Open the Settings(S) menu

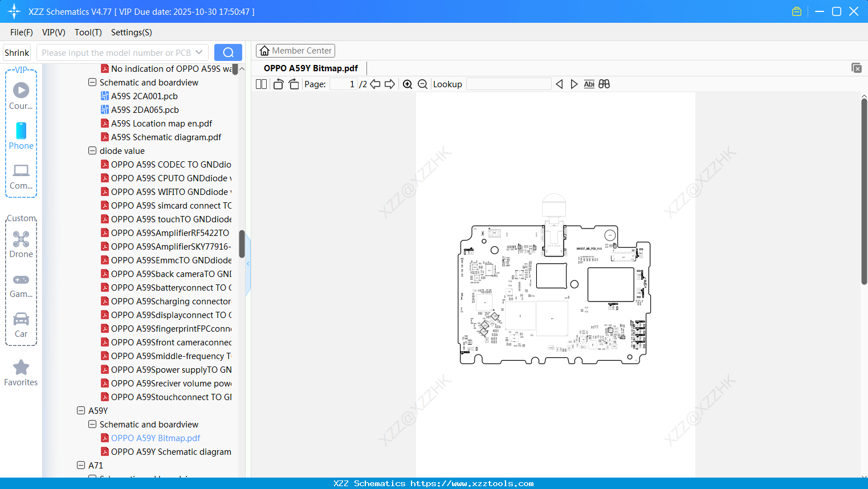click(x=132, y=32)
